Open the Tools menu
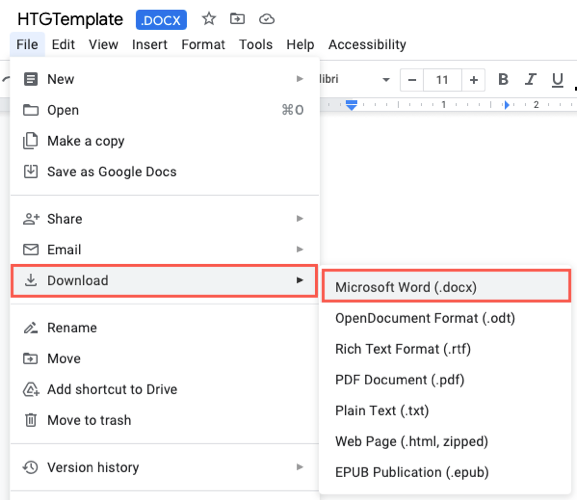Image resolution: width=577 pixels, height=500 pixels. 256,45
